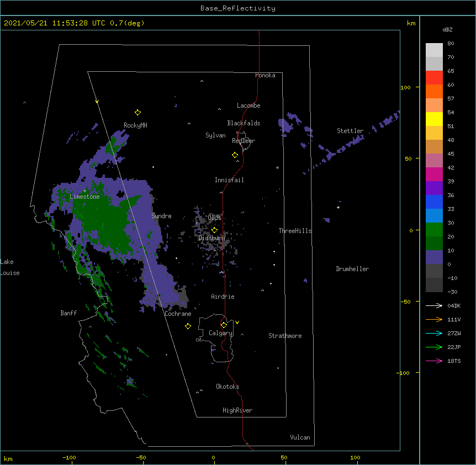Click the -100 tick label on bottom axis
Screen dimensions: 476x465
(69, 457)
